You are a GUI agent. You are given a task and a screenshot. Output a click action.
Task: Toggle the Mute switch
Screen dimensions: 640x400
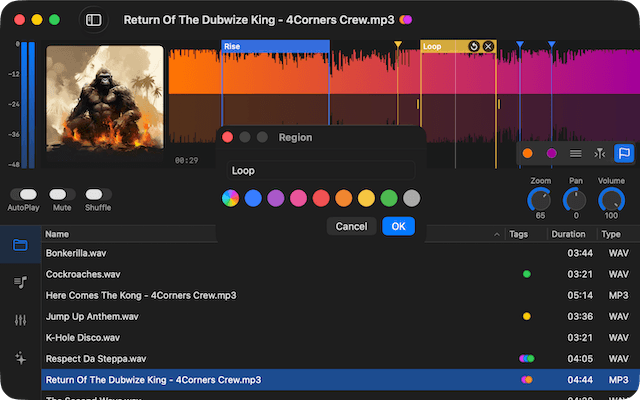tap(62, 194)
